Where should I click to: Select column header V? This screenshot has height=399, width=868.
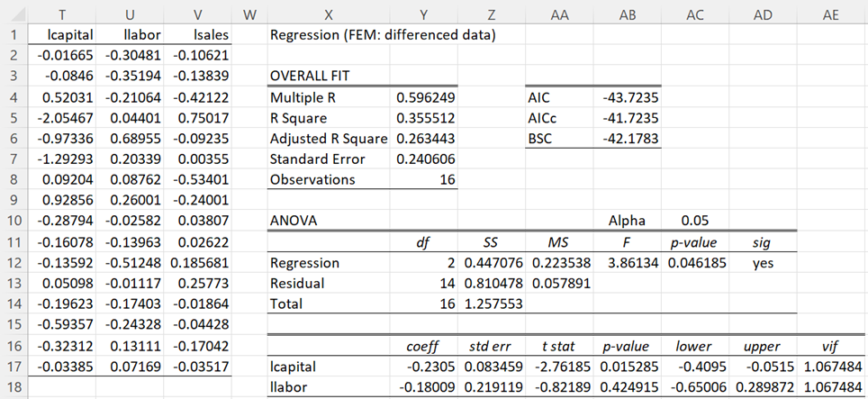pos(197,15)
